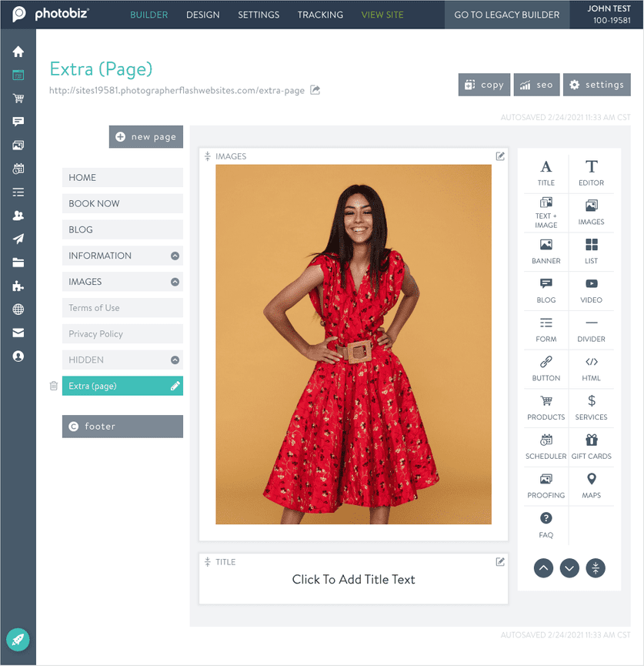Expand the IMAGES page group

[175, 282]
